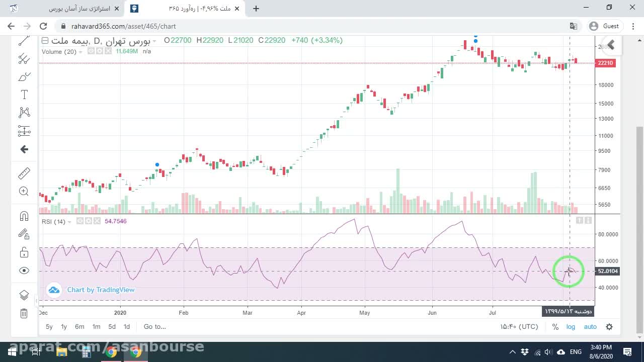Screen dimensions: 644x362
Task: Click the ENG language indicator
Action: pyautogui.click(x=576, y=352)
